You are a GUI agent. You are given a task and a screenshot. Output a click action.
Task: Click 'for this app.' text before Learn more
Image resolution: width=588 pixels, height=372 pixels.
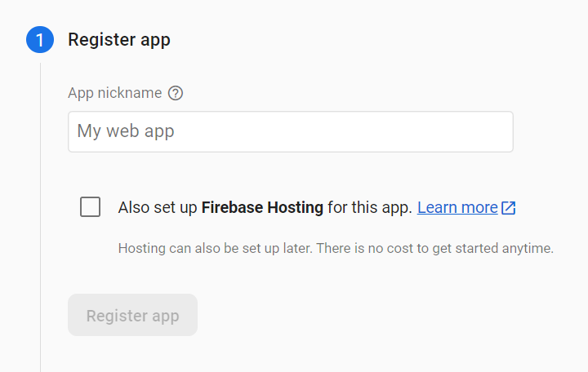pos(370,207)
